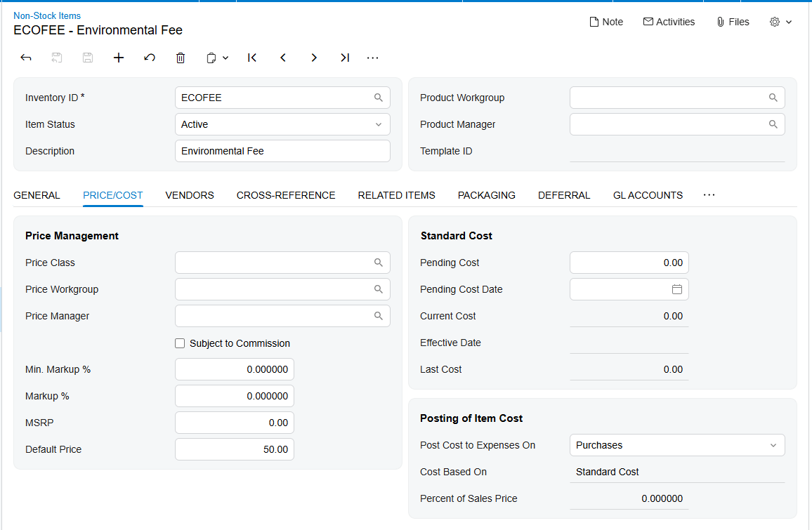Click the MSRP field
812x530 pixels.
[235, 423]
